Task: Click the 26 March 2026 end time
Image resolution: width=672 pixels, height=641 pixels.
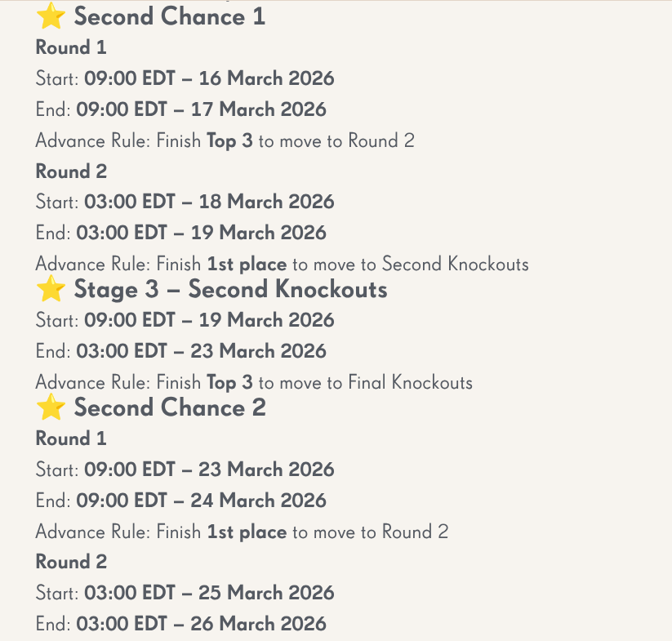Action: click(201, 625)
